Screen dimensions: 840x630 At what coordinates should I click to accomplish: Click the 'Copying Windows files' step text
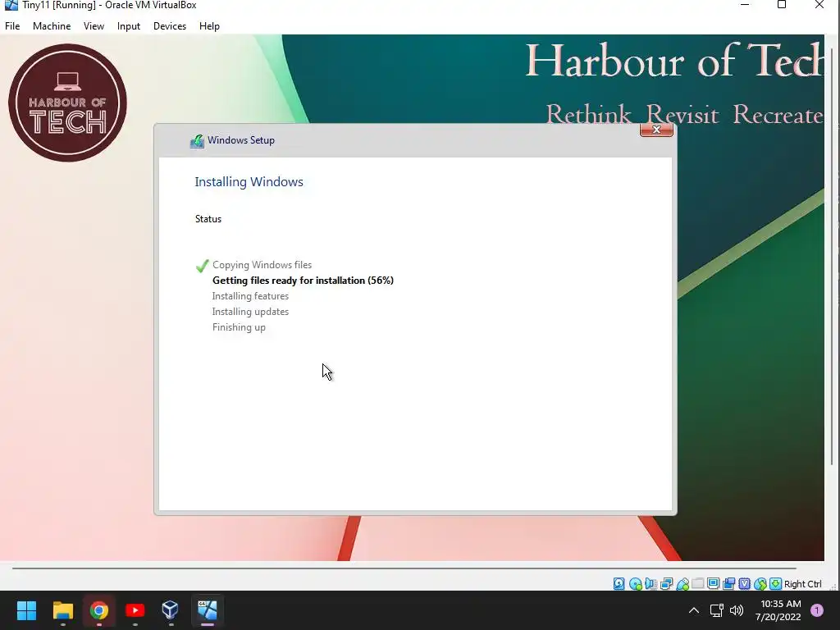[x=262, y=265]
